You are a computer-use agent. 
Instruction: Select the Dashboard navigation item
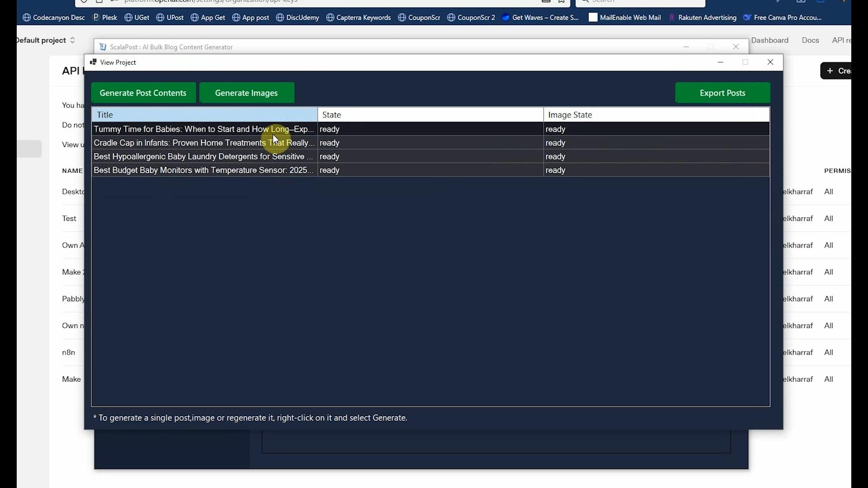point(770,40)
